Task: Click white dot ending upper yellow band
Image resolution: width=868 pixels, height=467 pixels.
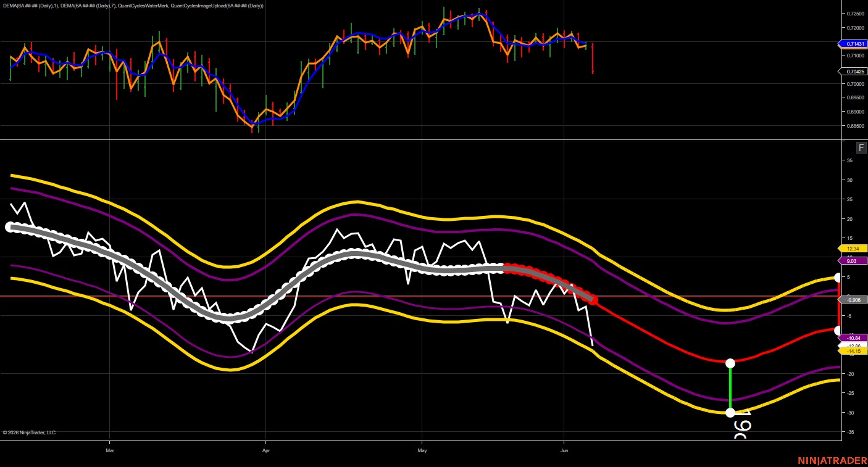Action: click(838, 278)
